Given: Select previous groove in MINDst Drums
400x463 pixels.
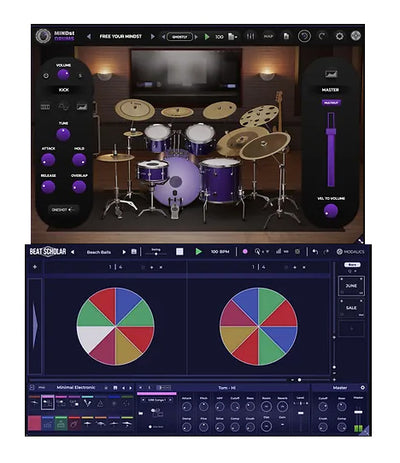Looking at the screenshot, I should coord(163,37).
